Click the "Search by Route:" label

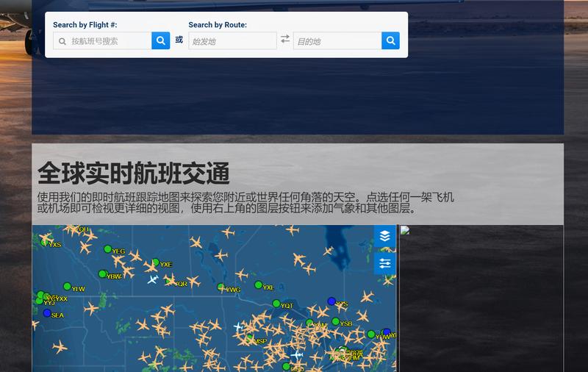tap(218, 25)
